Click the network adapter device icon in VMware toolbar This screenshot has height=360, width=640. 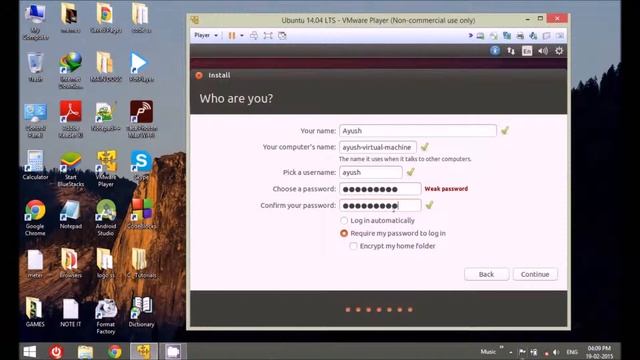click(x=507, y=36)
